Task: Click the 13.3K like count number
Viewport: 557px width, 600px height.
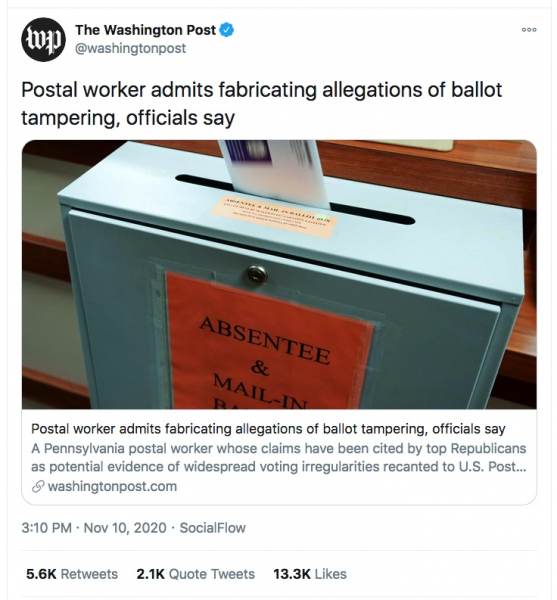Action: 292,574
